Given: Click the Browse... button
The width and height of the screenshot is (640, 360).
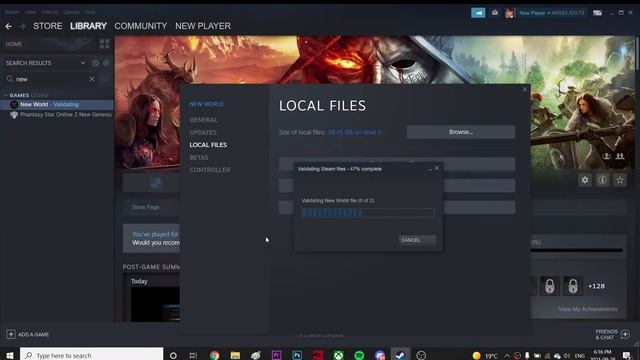Looking at the screenshot, I should [461, 132].
